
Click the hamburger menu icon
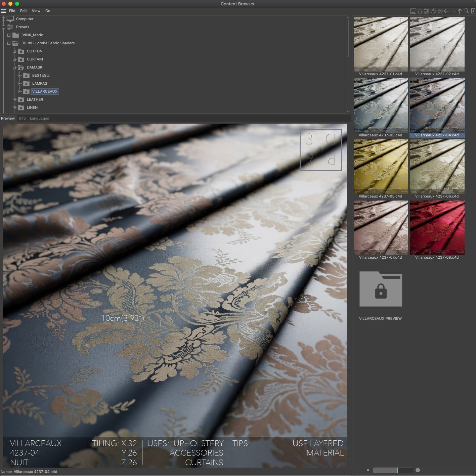[3, 10]
